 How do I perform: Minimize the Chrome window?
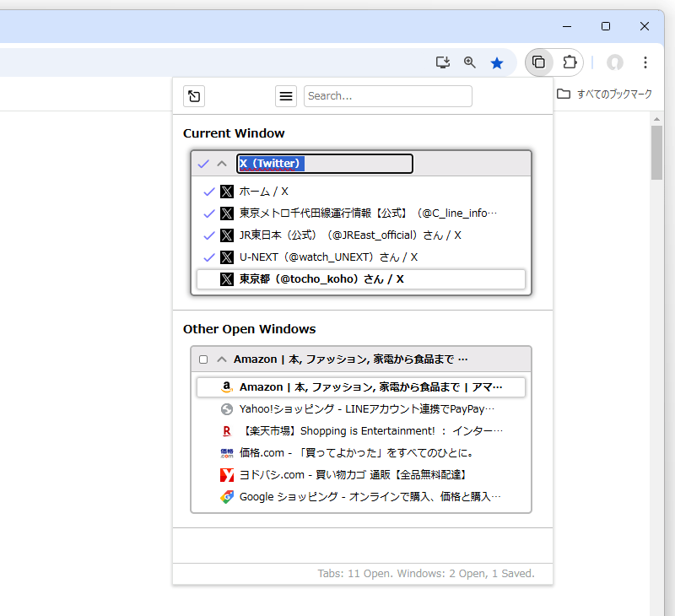click(567, 26)
